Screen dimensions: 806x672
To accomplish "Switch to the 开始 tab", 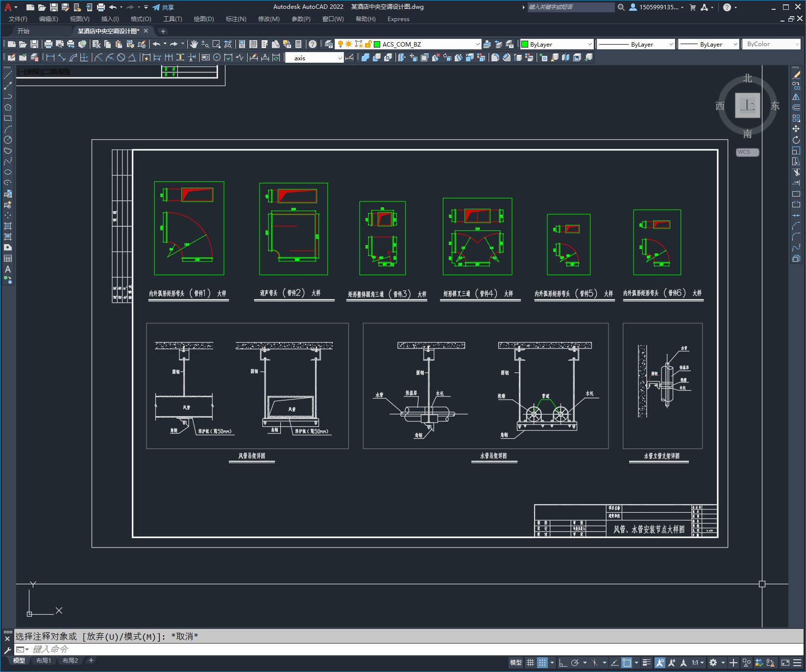I will click(x=24, y=31).
